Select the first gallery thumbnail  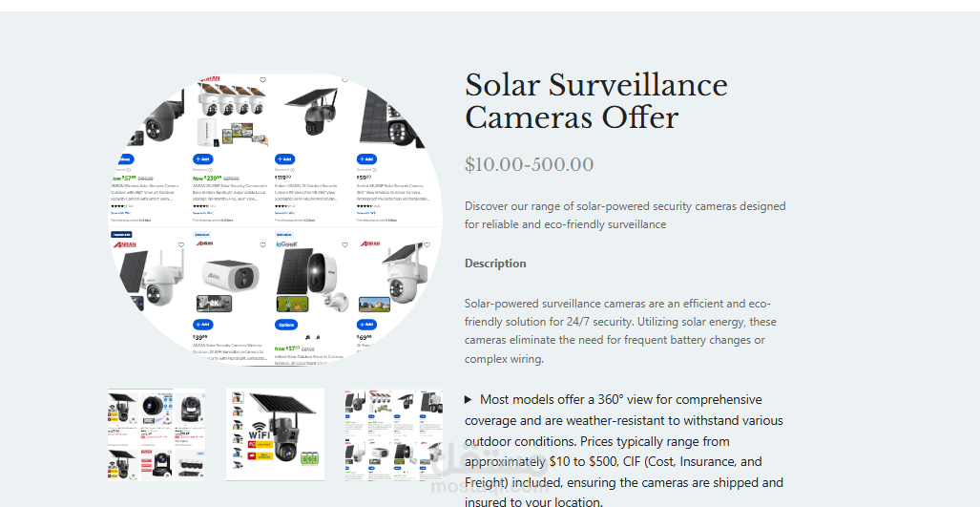tap(156, 434)
